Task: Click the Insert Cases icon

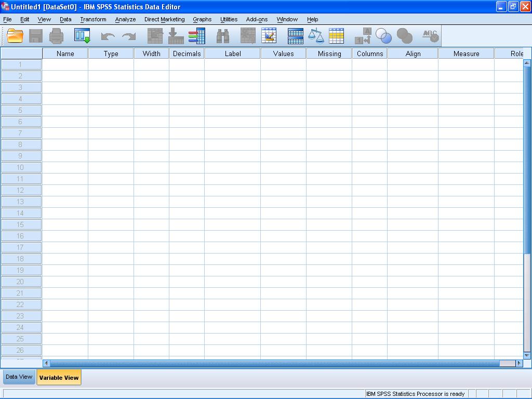Action: coord(248,36)
